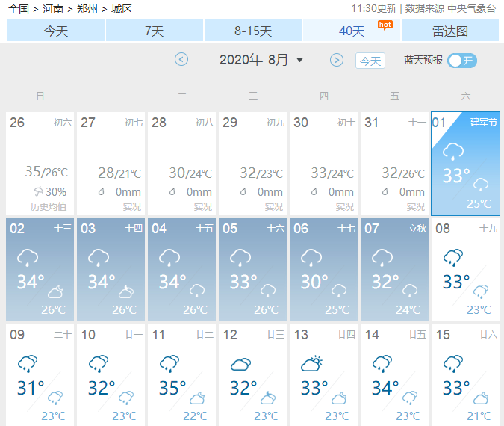Image resolution: width=504 pixels, height=426 pixels.
Task: Switch to the 雷达图 tab
Action: [450, 30]
